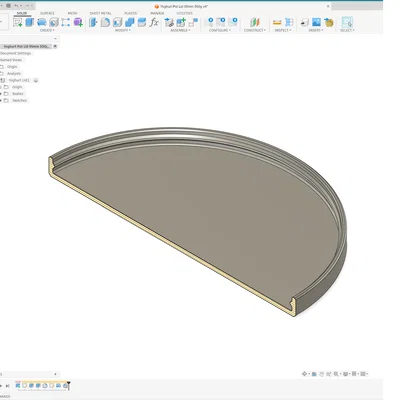Switch to the PLASTIC tab
The image size is (400, 400).
coord(131,13)
